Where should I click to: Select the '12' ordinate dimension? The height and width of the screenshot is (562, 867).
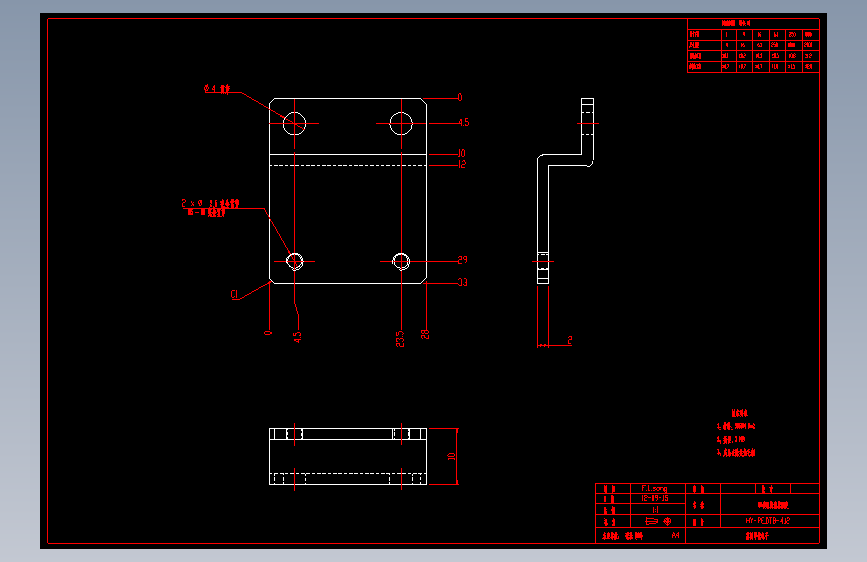(462, 164)
